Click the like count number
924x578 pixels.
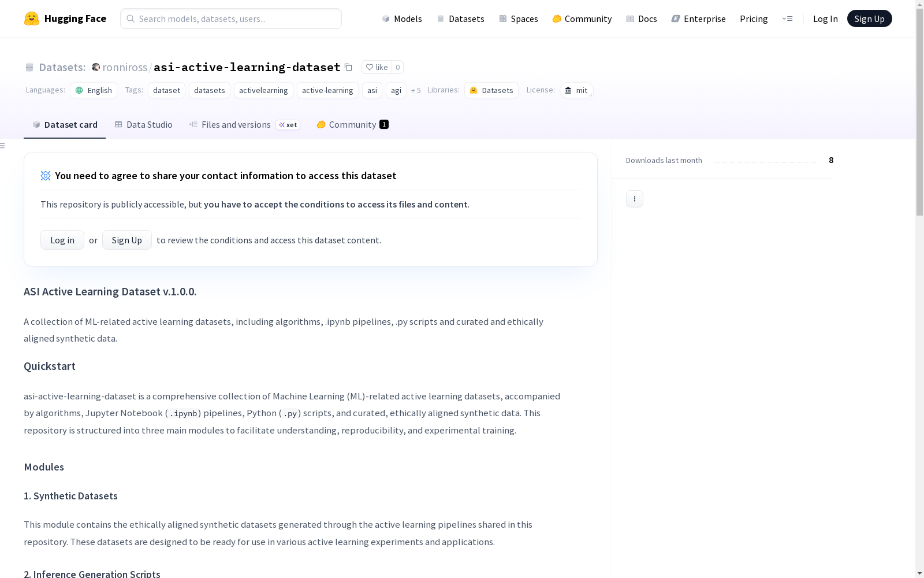pos(398,67)
